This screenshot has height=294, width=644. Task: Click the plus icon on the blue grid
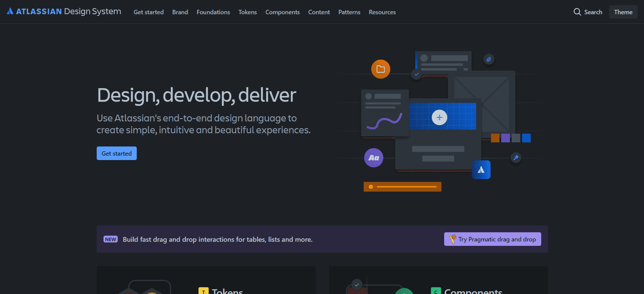pyautogui.click(x=439, y=117)
